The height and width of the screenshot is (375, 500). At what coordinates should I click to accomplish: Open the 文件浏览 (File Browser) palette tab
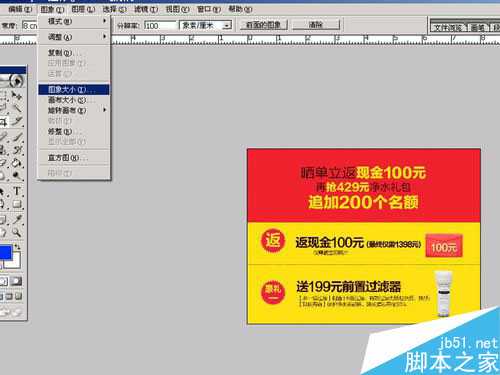click(449, 28)
